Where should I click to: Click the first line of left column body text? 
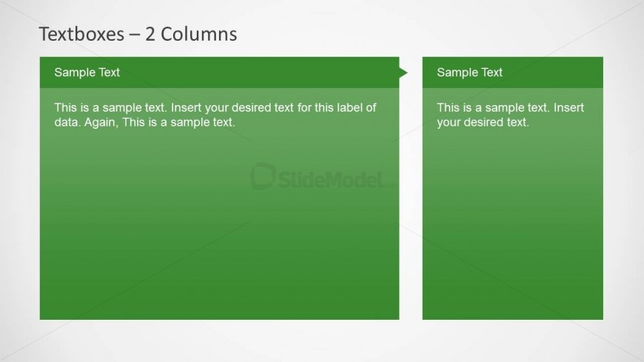tap(215, 108)
